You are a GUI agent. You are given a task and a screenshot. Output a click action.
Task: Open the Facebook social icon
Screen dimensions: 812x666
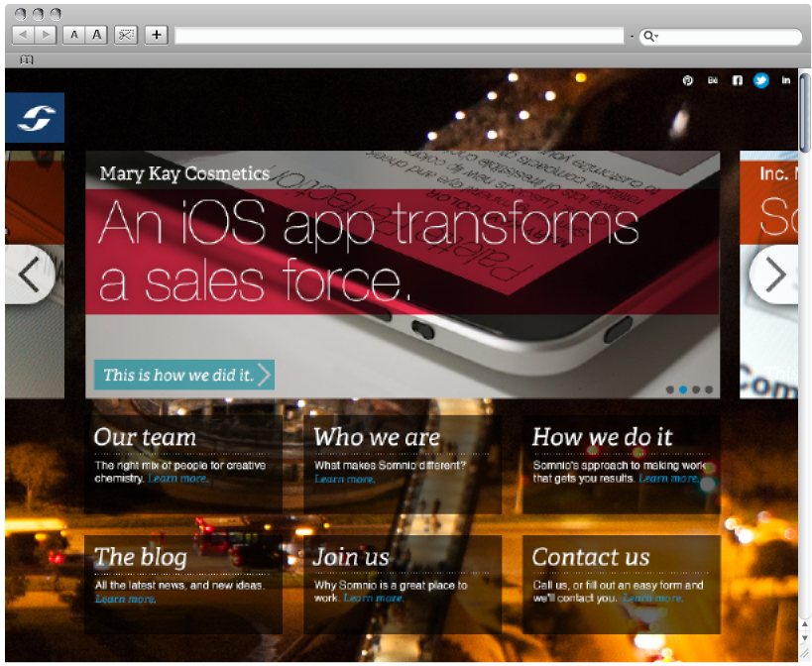point(737,80)
